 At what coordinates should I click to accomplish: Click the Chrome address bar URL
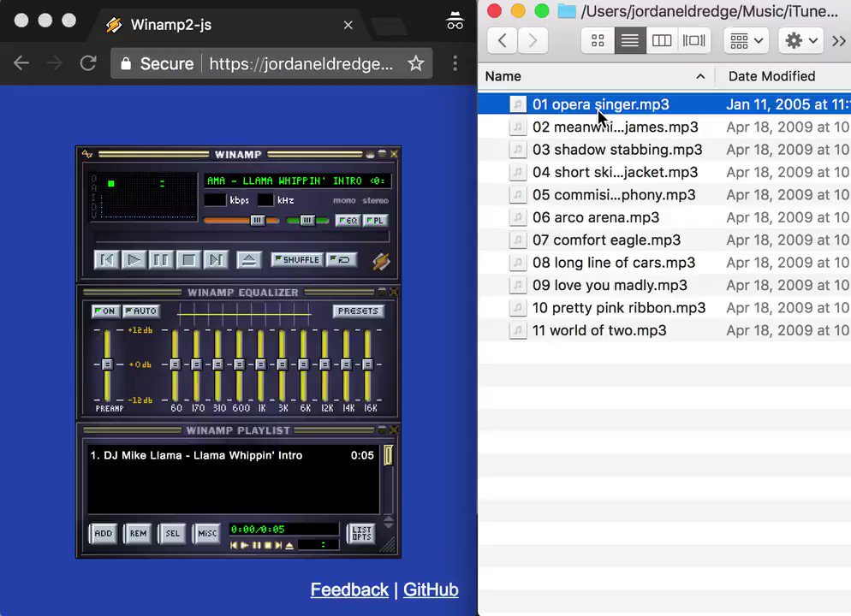coord(301,63)
